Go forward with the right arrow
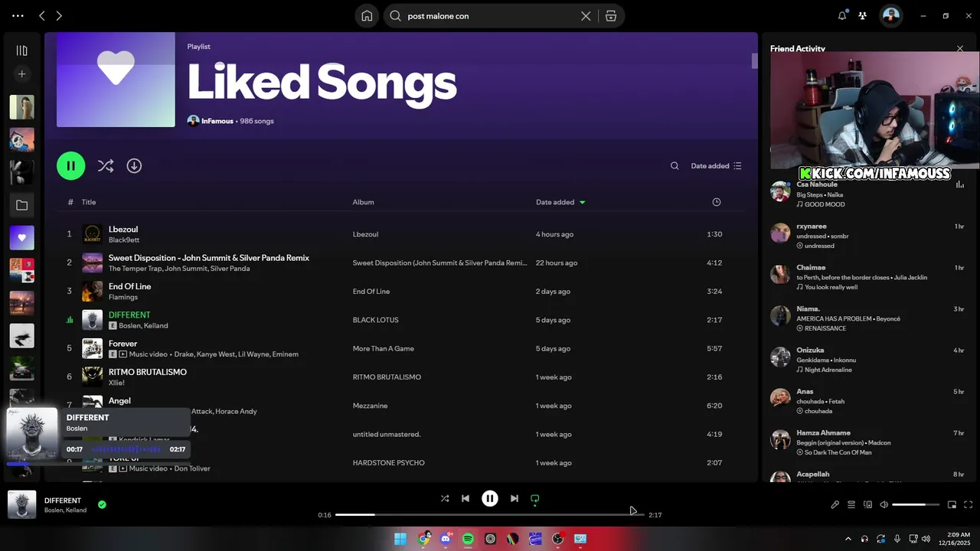 (59, 15)
